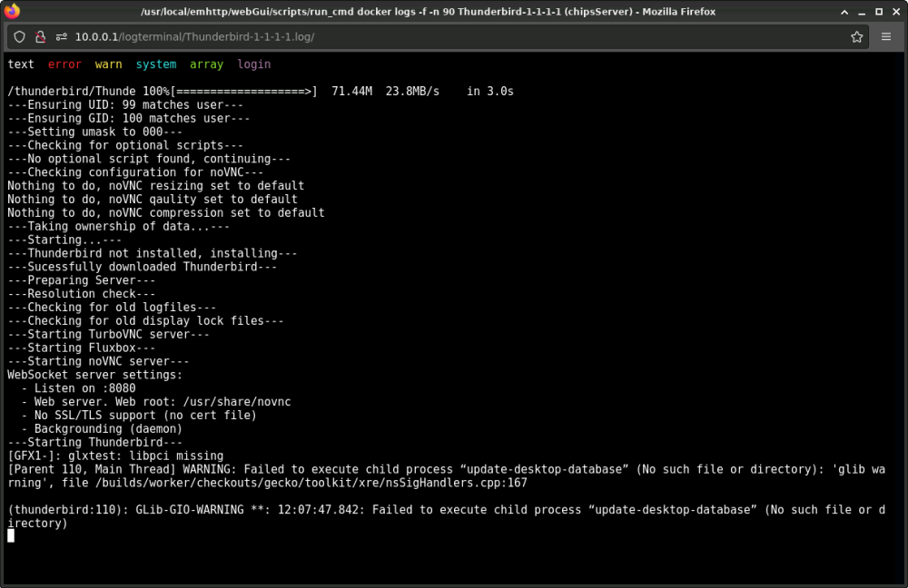Click the "23.8MB/s" download speed value
Screen dimensions: 908x588
point(412,92)
